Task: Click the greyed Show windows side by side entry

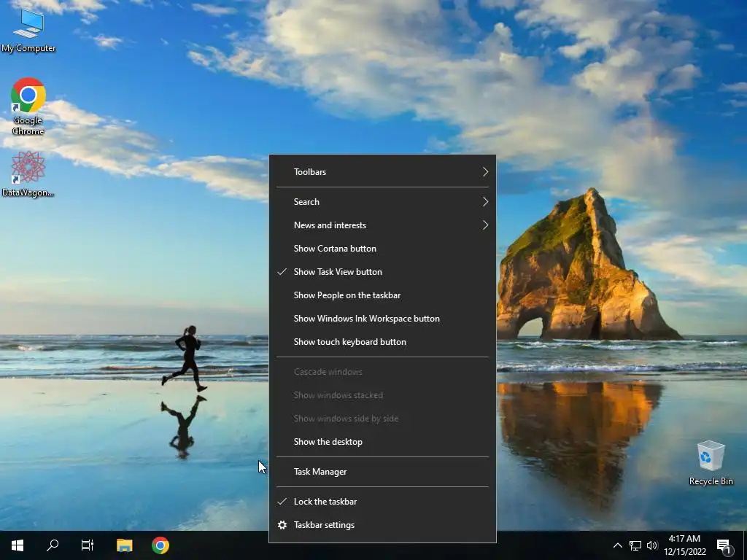Action: (x=382, y=419)
